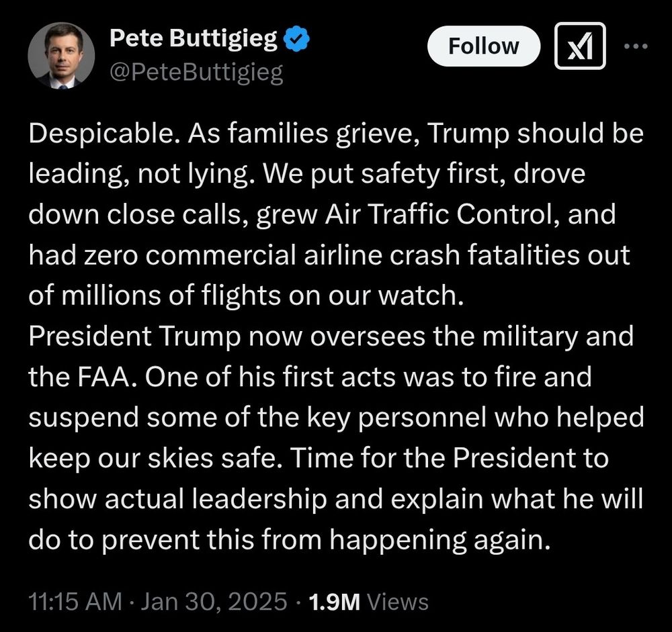View the 1.9M view count analytics
Image resolution: width=672 pixels, height=632 pixels.
[x=334, y=601]
